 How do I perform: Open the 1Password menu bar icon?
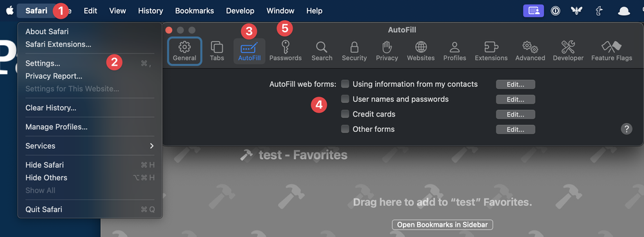click(556, 11)
